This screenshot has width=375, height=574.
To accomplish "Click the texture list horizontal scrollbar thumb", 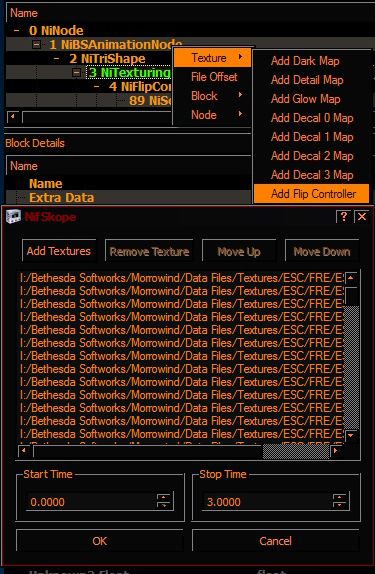I will pos(148,451).
